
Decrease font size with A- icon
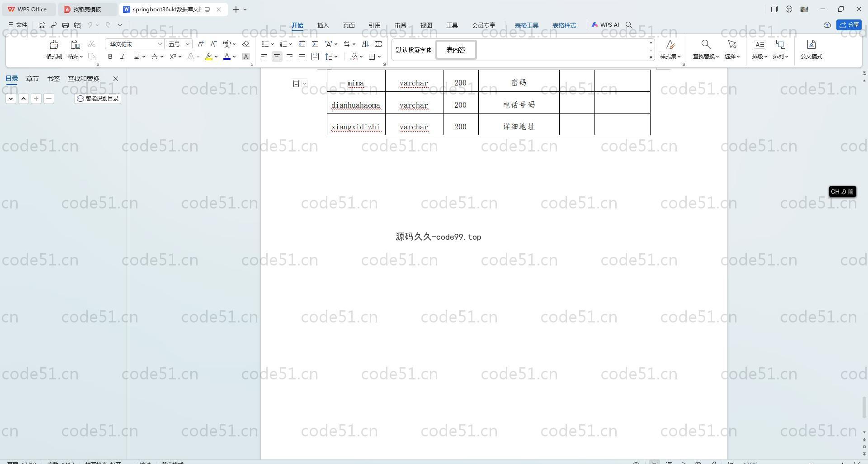pyautogui.click(x=213, y=44)
